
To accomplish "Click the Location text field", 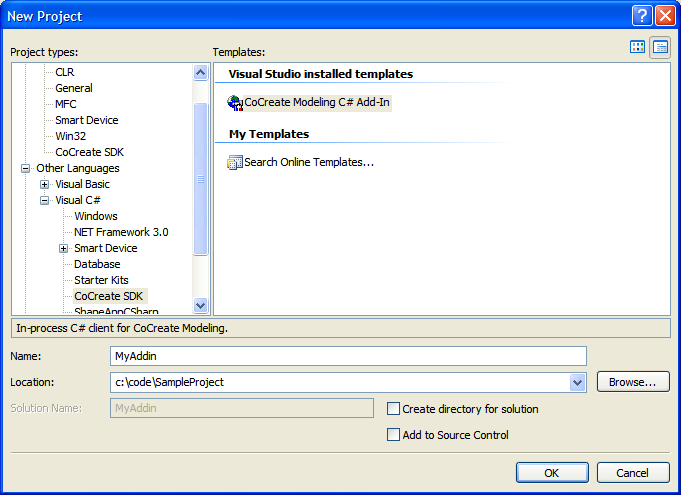I will point(340,383).
